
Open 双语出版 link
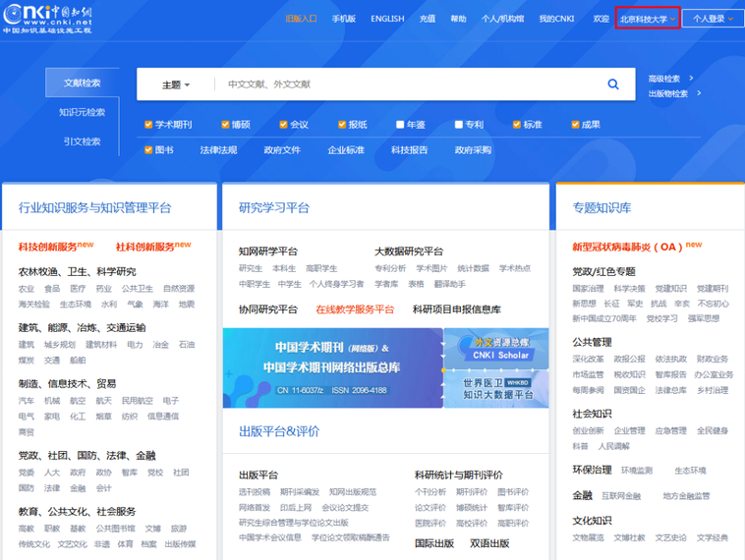pos(489,543)
